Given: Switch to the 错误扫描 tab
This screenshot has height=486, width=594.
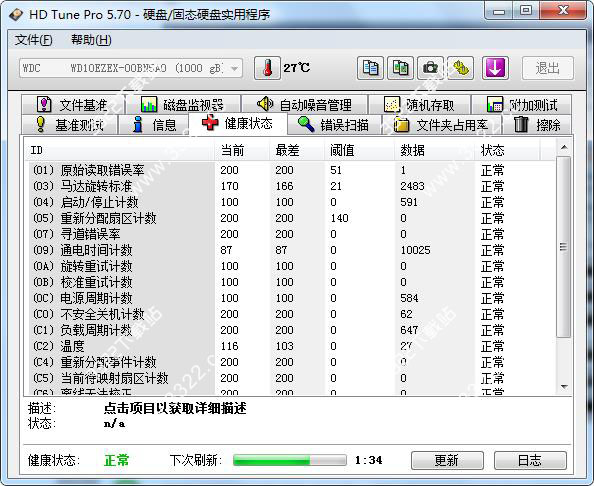Looking at the screenshot, I should pos(334,125).
